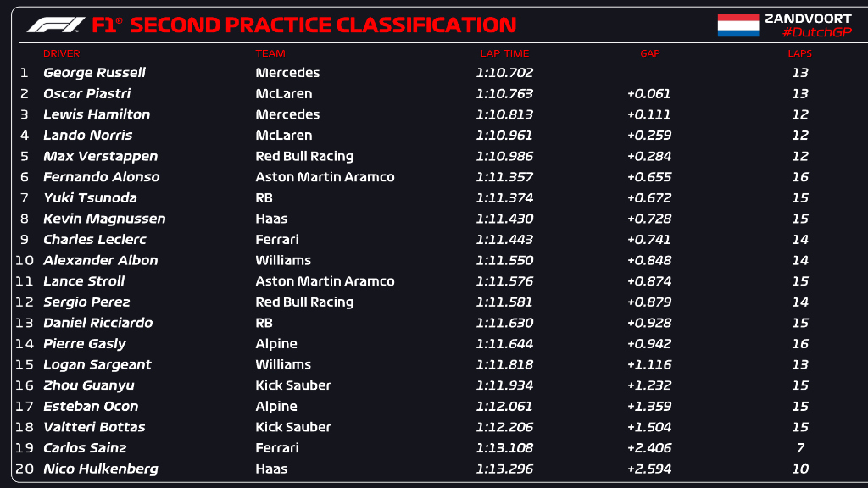Screen dimensions: 868x488
Task: Click the LAP TIME column header
Action: 504,53
